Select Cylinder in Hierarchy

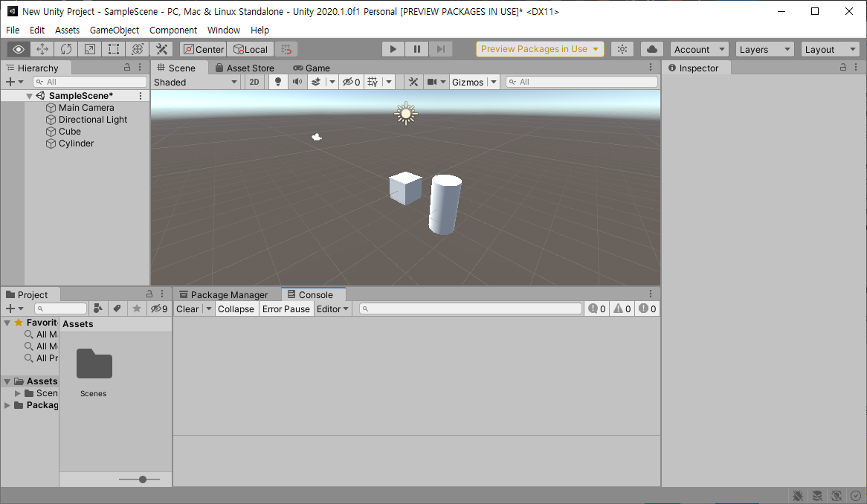77,143
